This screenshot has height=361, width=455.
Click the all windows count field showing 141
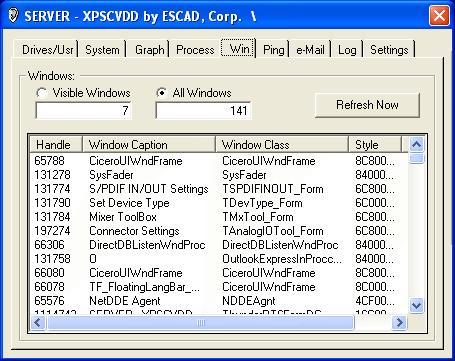pyautogui.click(x=203, y=110)
